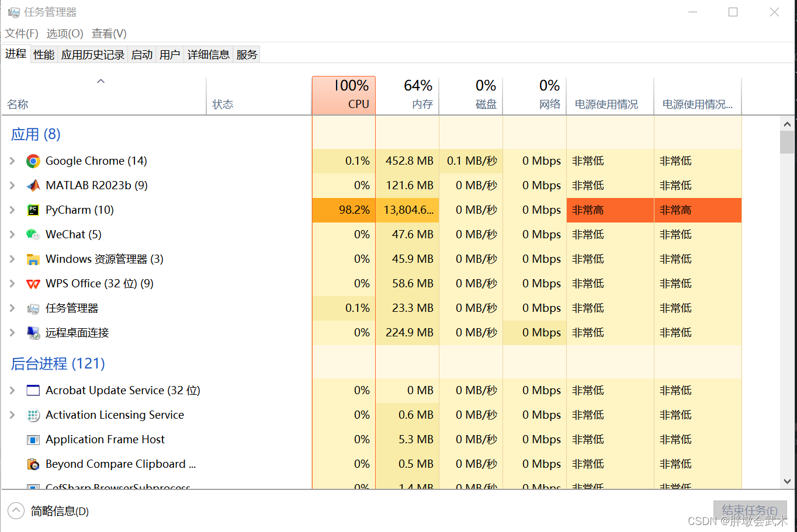The image size is (797, 532).
Task: Expand the WPS Office process group
Action: pyautogui.click(x=12, y=283)
